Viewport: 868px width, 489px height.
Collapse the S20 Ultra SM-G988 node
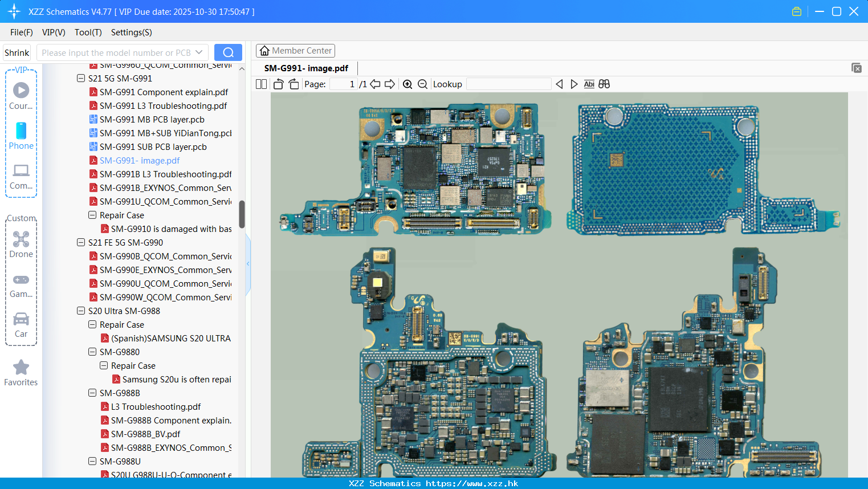pos(81,311)
